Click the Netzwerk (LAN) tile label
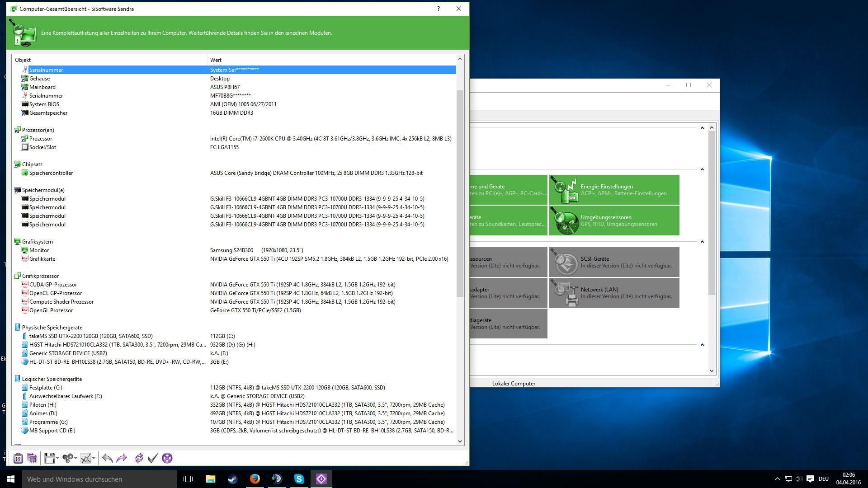The width and height of the screenshot is (868, 488). click(599, 290)
